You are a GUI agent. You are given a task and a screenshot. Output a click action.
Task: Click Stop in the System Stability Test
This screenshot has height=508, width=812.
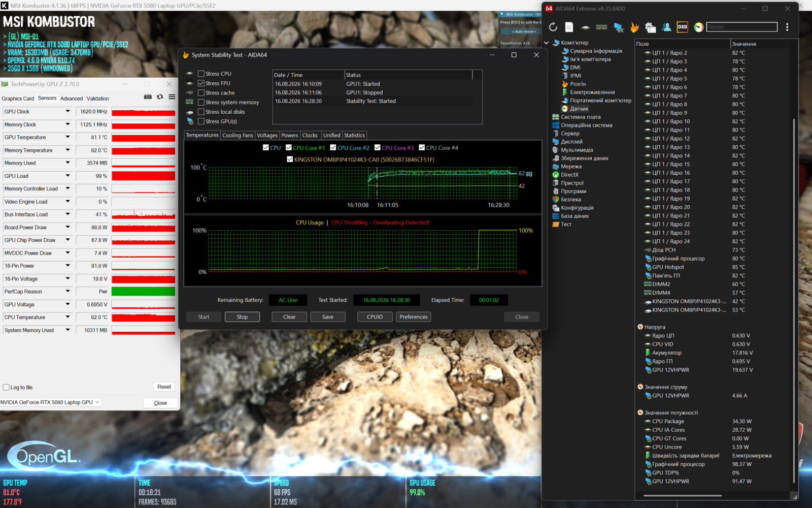click(242, 317)
